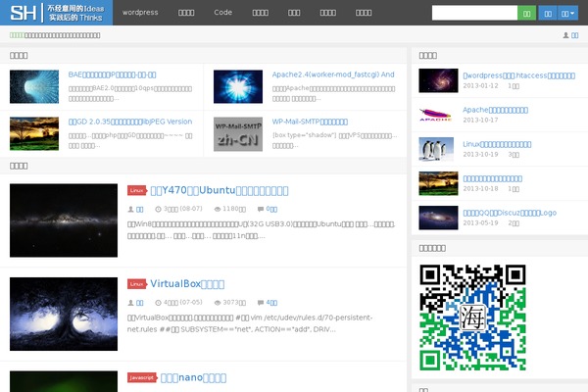
Task: Open sidebar article link dated 2013-10-18
Action: coord(492,178)
